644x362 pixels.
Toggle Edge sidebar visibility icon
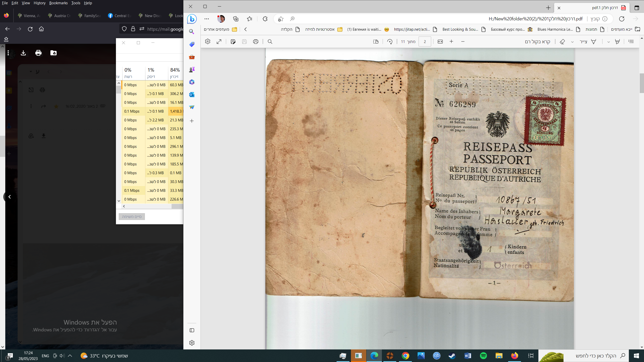[x=192, y=330]
